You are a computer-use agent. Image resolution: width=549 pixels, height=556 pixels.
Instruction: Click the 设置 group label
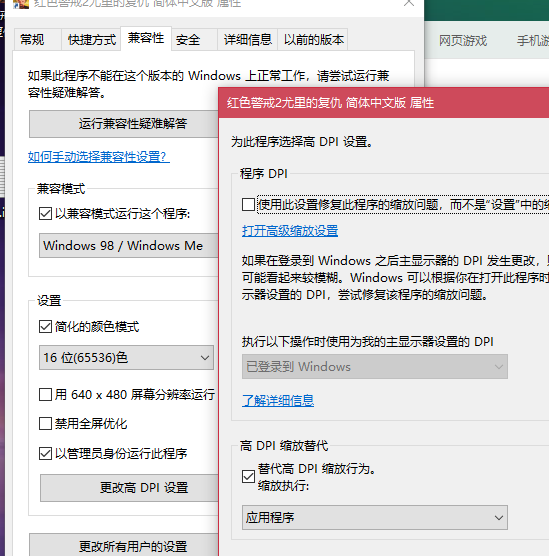click(x=49, y=301)
